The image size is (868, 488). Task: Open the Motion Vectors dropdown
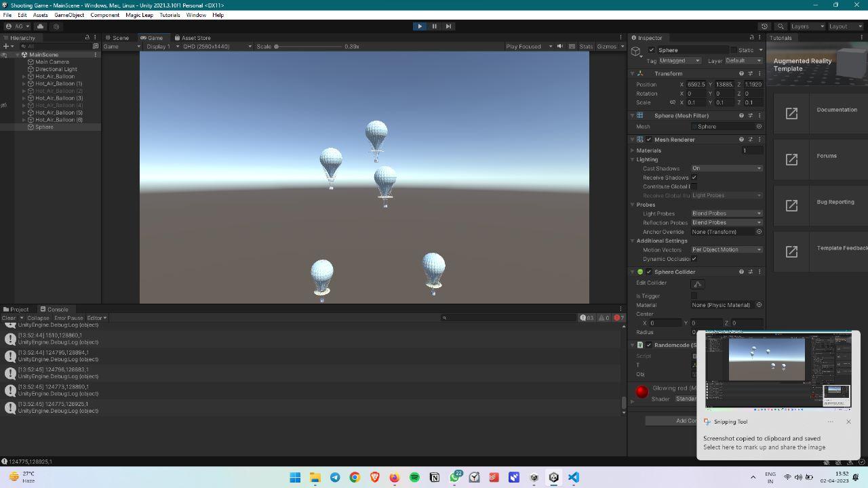pos(726,249)
